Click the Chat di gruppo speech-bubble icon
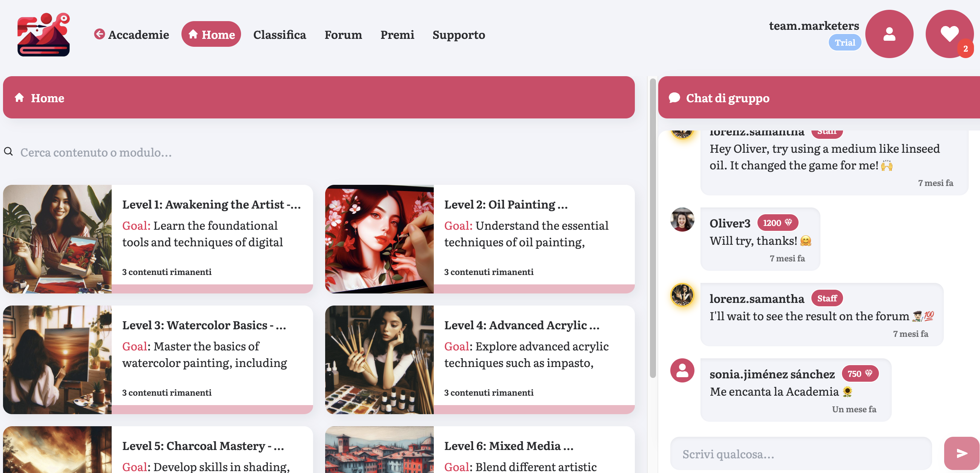Screen dimensions: 980x473 (x=674, y=98)
